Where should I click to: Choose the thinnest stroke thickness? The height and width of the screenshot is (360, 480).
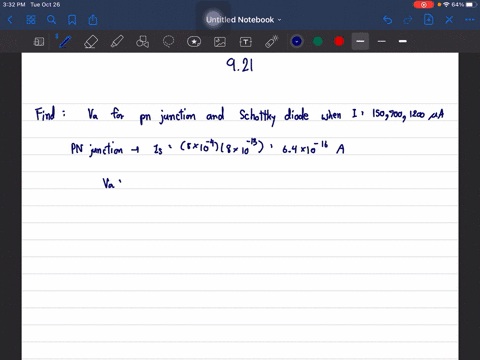(x=382, y=41)
